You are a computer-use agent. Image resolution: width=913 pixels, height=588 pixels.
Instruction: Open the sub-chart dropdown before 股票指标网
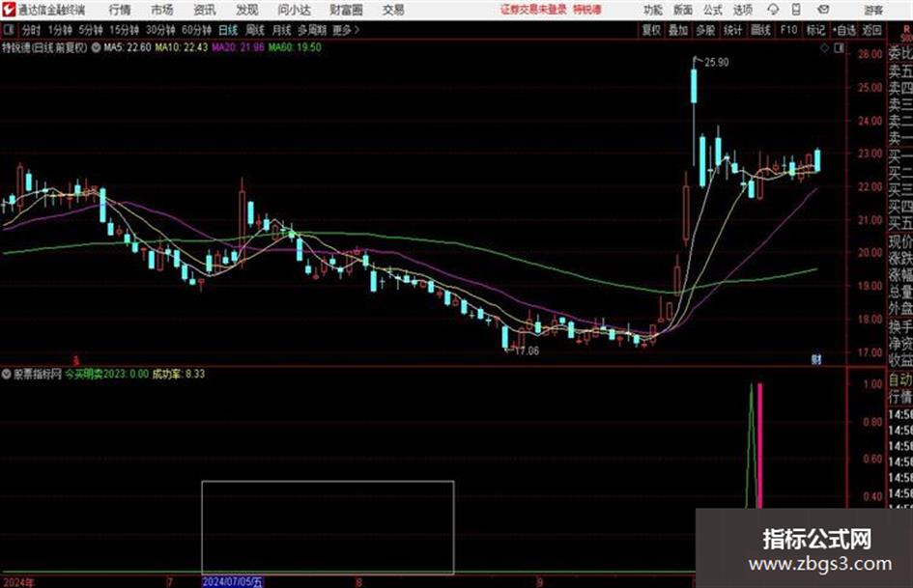tap(7, 374)
